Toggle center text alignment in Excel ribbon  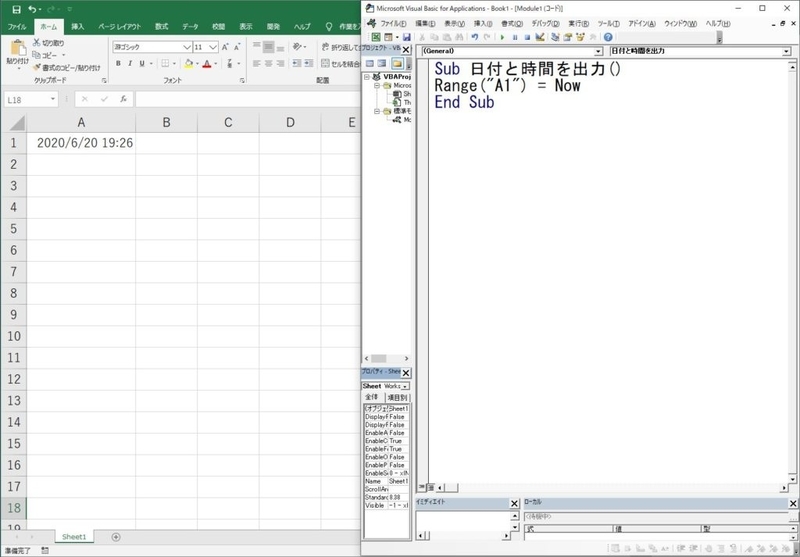(x=268, y=63)
